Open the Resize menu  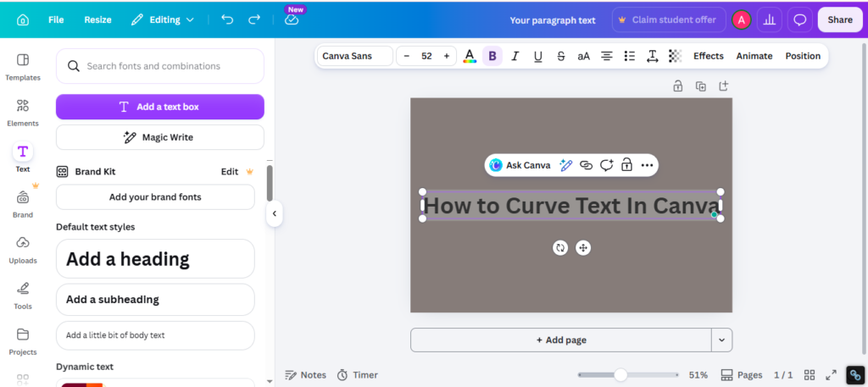click(97, 20)
